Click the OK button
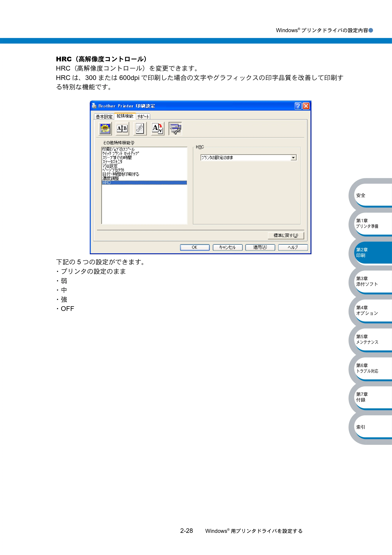 (195, 247)
